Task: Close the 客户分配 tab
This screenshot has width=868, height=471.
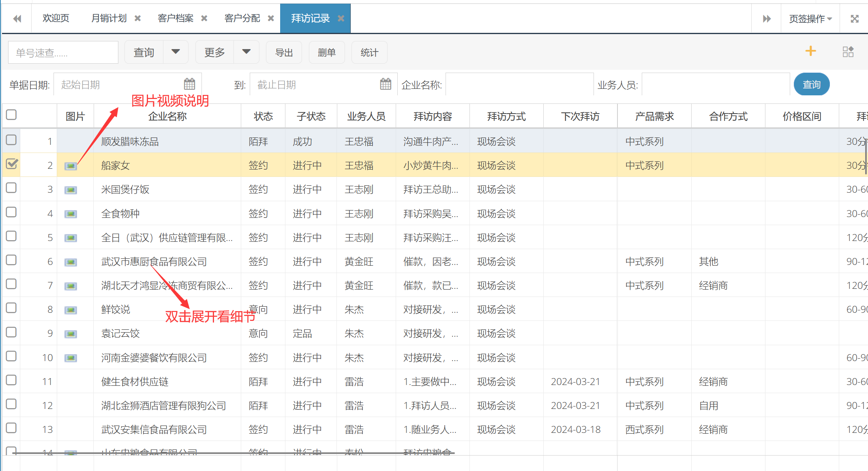Action: 271,18
